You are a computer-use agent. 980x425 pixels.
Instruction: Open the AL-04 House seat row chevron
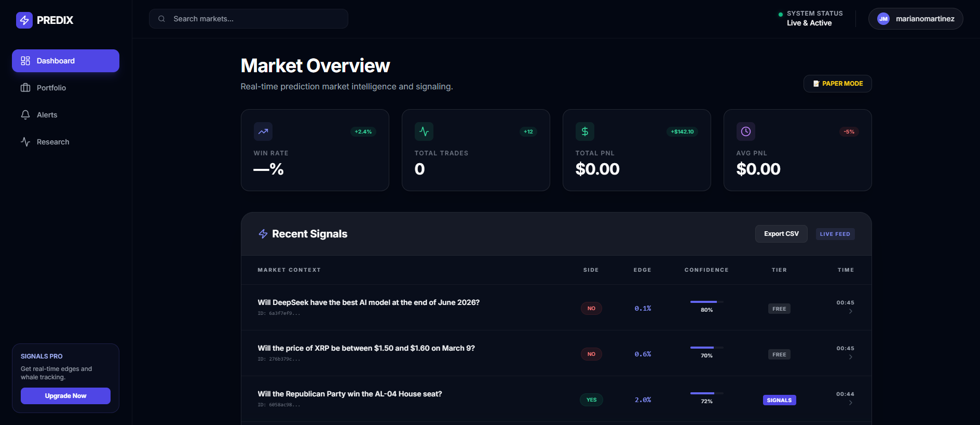tap(851, 403)
